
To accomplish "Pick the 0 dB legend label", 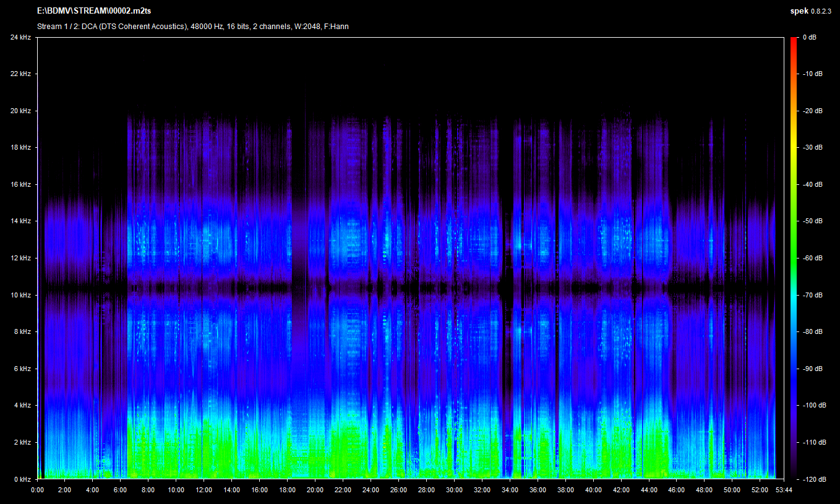I will coord(809,37).
